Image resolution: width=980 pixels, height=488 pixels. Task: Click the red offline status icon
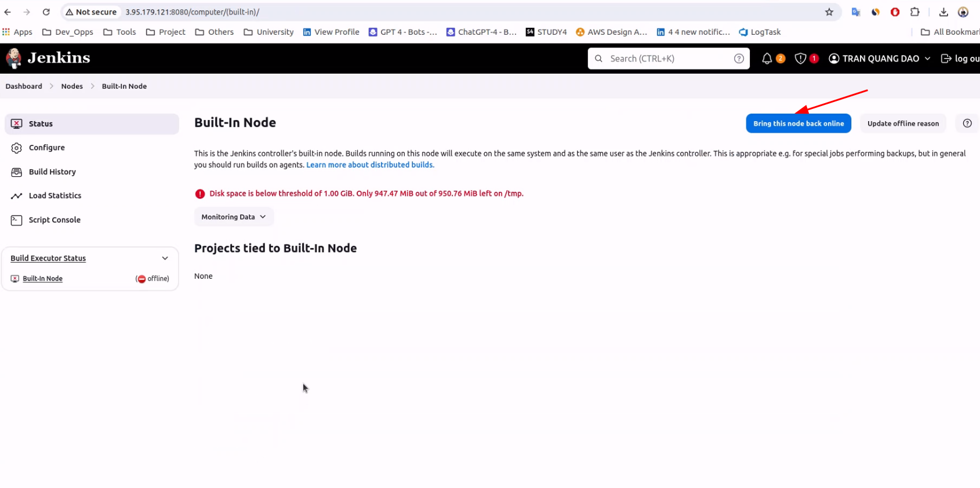[141, 279]
